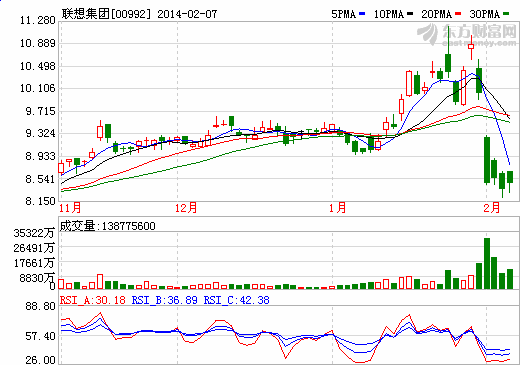Click the 57.40 RSI axis label
The height and width of the screenshot is (365, 520).
coord(40,336)
